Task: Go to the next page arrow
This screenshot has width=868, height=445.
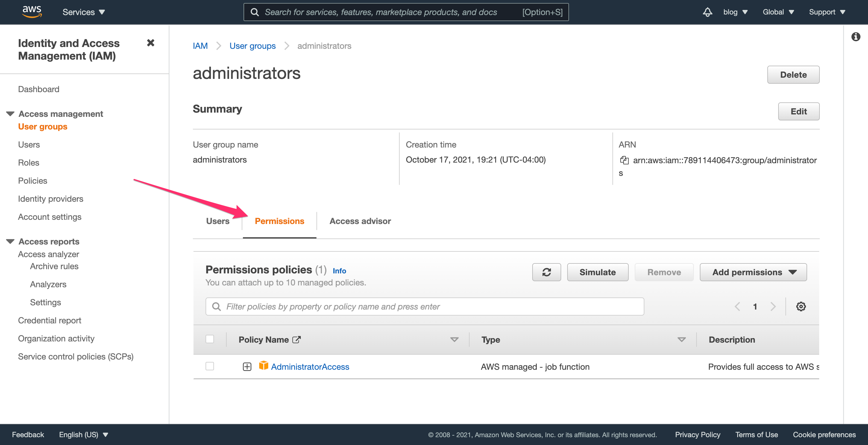Action: pos(773,306)
